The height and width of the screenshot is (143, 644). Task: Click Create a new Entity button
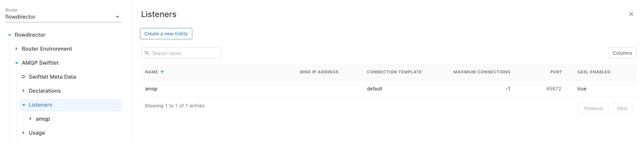coord(166,34)
